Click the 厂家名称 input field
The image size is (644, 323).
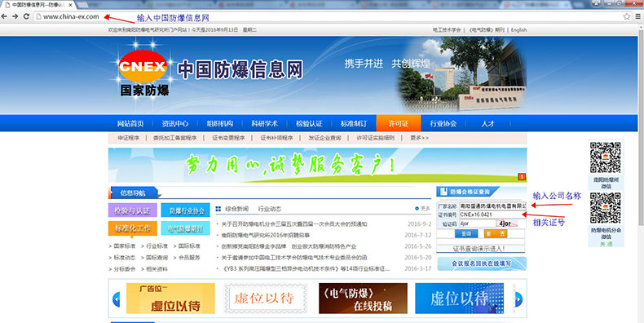[492, 206]
